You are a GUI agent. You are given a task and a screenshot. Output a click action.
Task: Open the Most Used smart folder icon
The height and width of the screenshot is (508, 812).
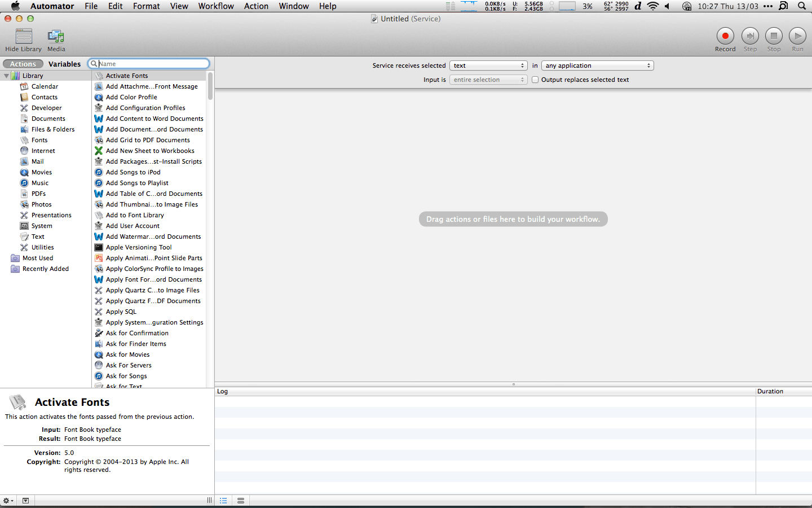(15, 258)
